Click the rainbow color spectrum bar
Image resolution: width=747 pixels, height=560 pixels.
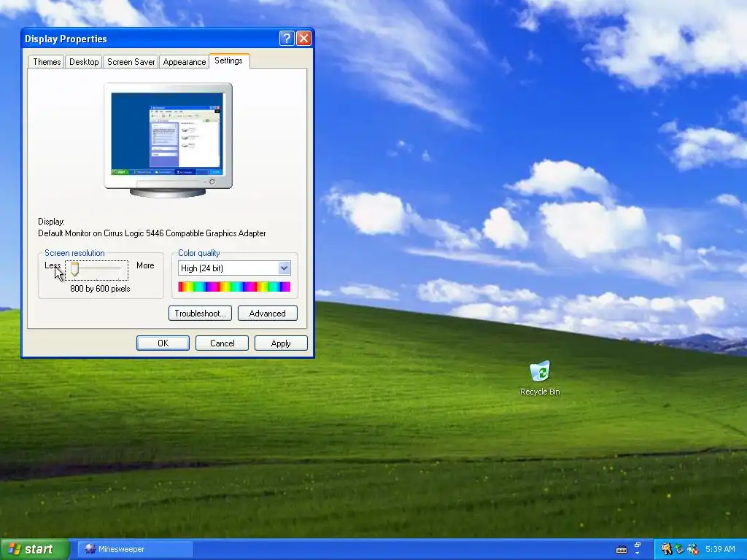[x=234, y=287]
